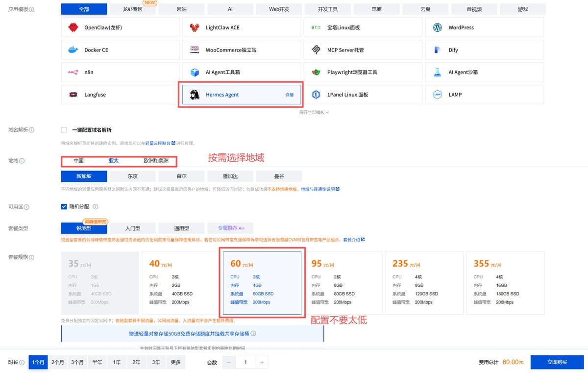Screen dimensions: 588x373
Task: Switch to the AI template tab
Action: (x=230, y=9)
